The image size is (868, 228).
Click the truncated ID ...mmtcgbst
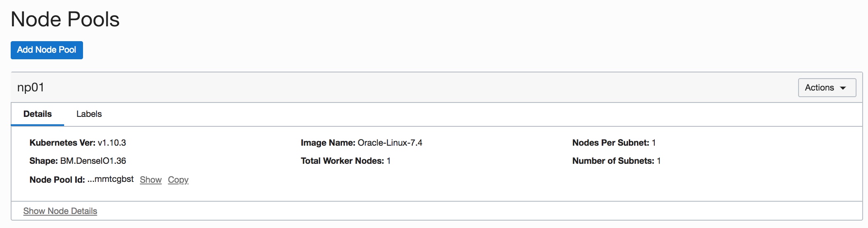(x=111, y=179)
